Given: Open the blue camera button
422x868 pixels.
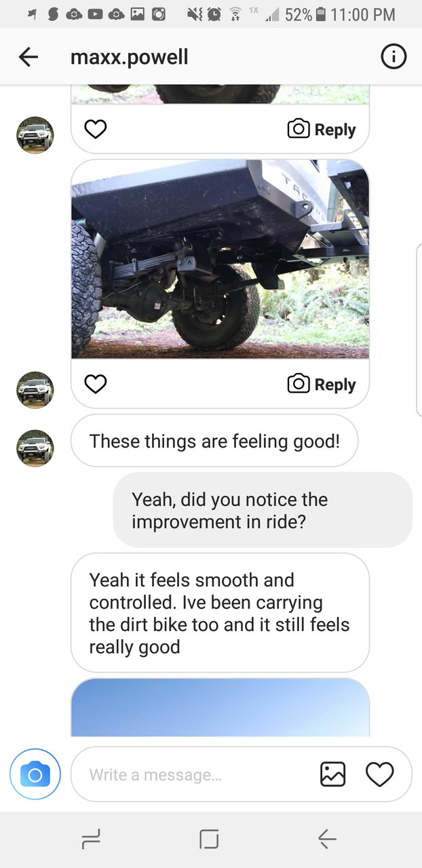Looking at the screenshot, I should pyautogui.click(x=35, y=774).
